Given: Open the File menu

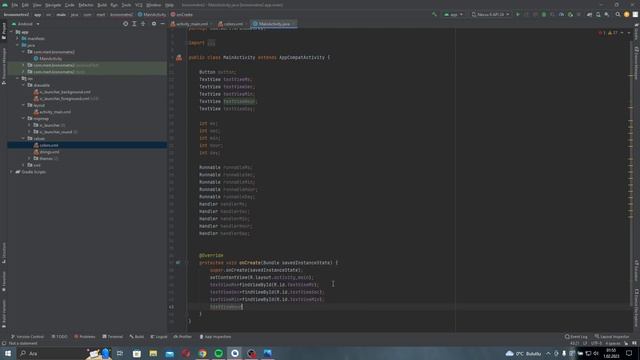Looking at the screenshot, I should click(x=15, y=5).
